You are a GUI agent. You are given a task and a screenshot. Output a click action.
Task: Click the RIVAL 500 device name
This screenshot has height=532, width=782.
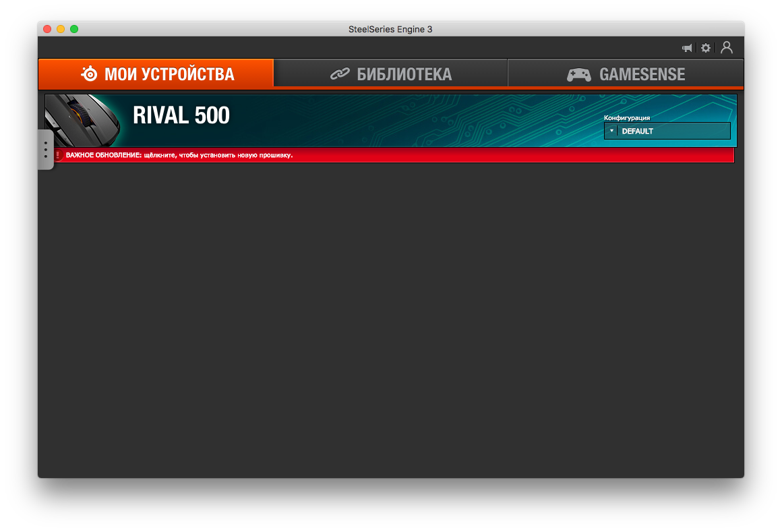click(181, 116)
